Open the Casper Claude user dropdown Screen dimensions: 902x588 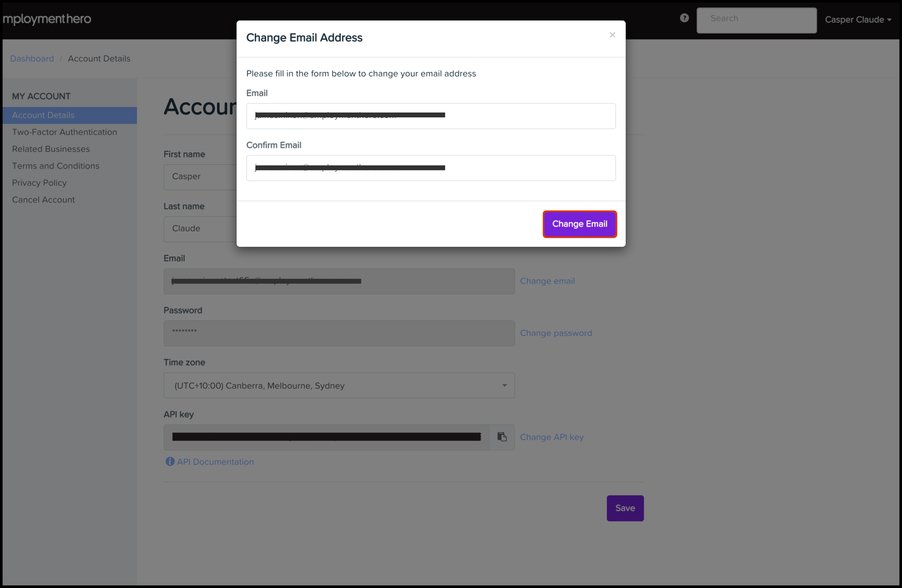click(858, 20)
